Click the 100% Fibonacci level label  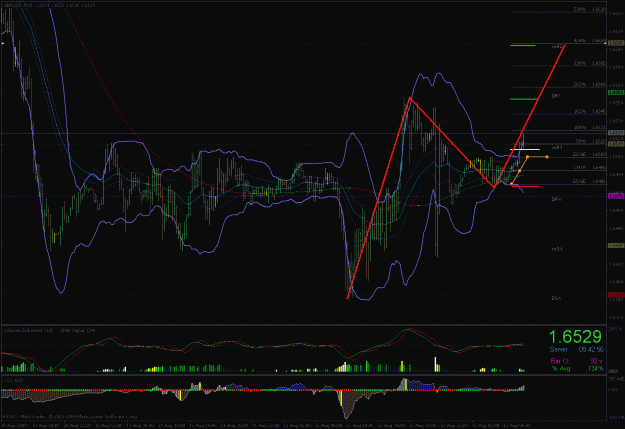[580, 128]
